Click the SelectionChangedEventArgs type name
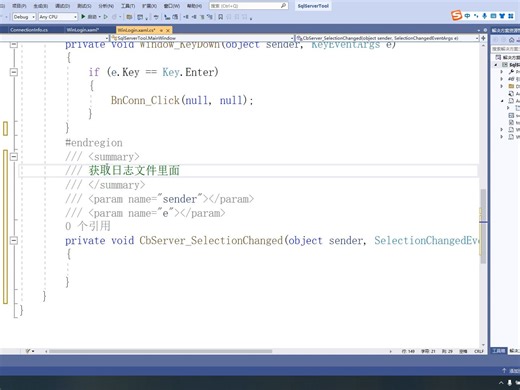This screenshot has width=520, height=390. [x=426, y=240]
